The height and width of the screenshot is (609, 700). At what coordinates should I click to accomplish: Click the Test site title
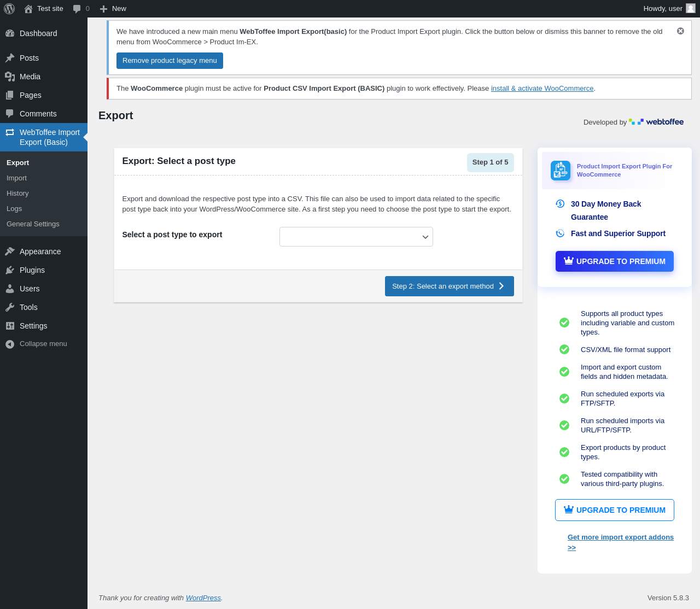pyautogui.click(x=50, y=9)
